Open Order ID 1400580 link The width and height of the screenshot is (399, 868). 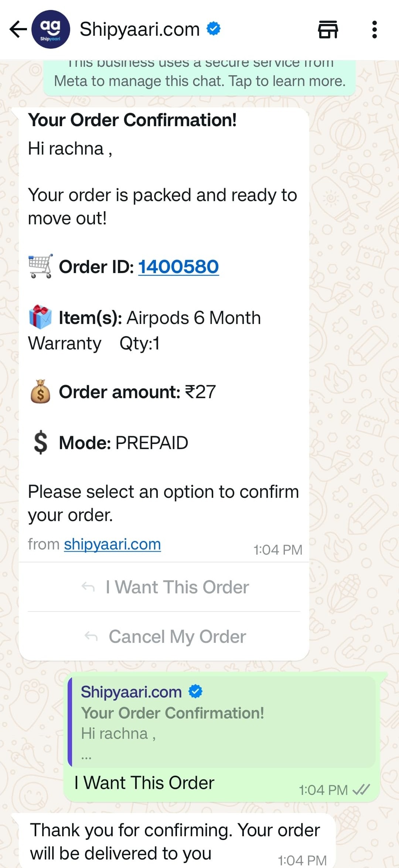pos(178,267)
